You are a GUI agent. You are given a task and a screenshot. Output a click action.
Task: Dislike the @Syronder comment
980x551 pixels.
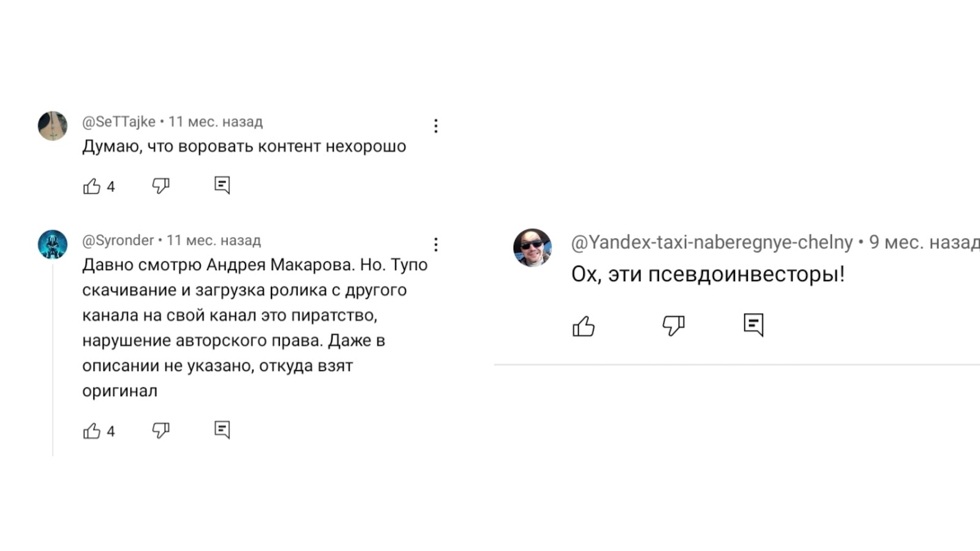coord(160,430)
